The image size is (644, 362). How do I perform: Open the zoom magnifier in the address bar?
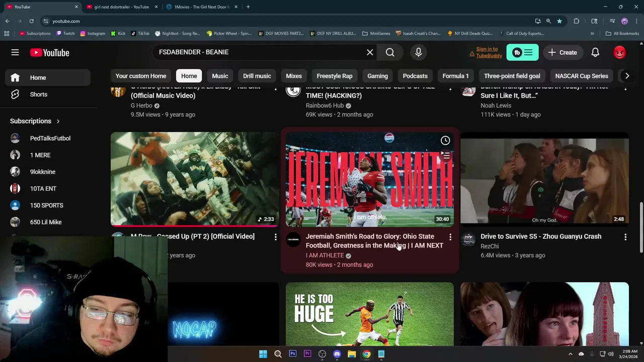tap(548, 21)
